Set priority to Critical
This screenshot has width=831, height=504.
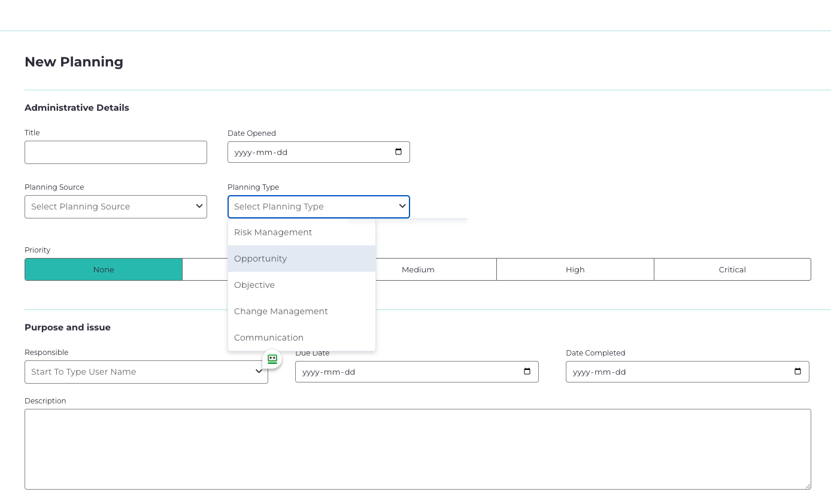click(x=732, y=269)
